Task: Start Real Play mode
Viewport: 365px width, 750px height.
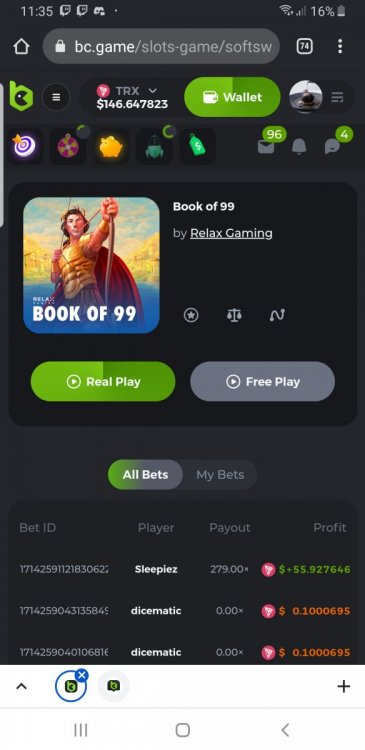Action: pos(103,381)
